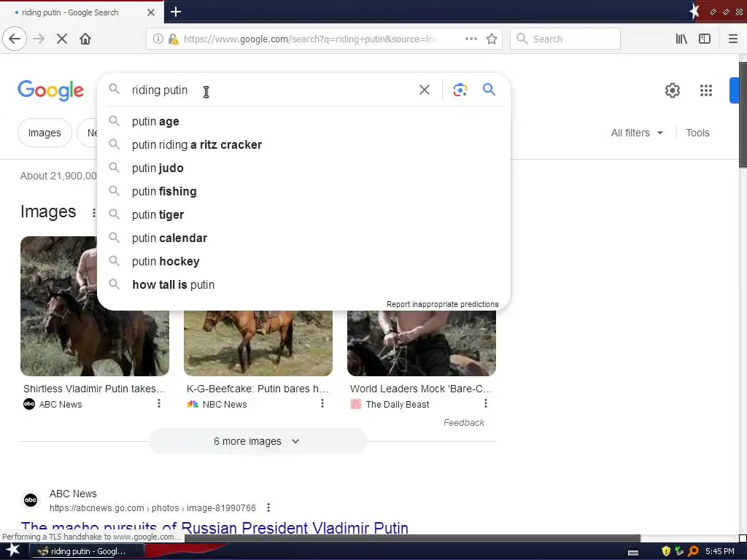Viewport: 747px width, 560px height.
Task: Open keyboard icon in system tray
Action: tap(633, 553)
